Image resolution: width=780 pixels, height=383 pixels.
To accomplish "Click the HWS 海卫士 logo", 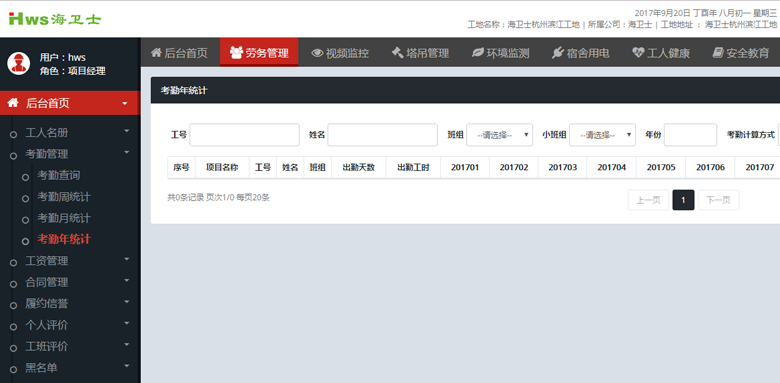I will click(x=55, y=19).
